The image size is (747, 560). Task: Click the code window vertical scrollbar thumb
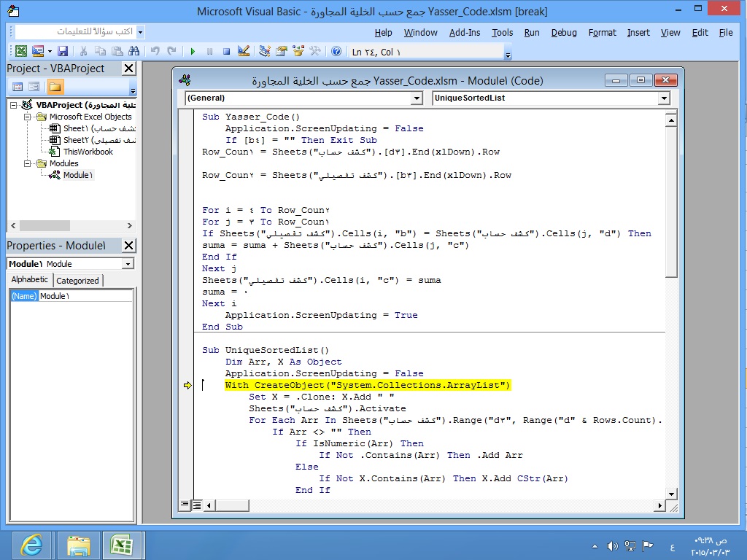[671, 202]
